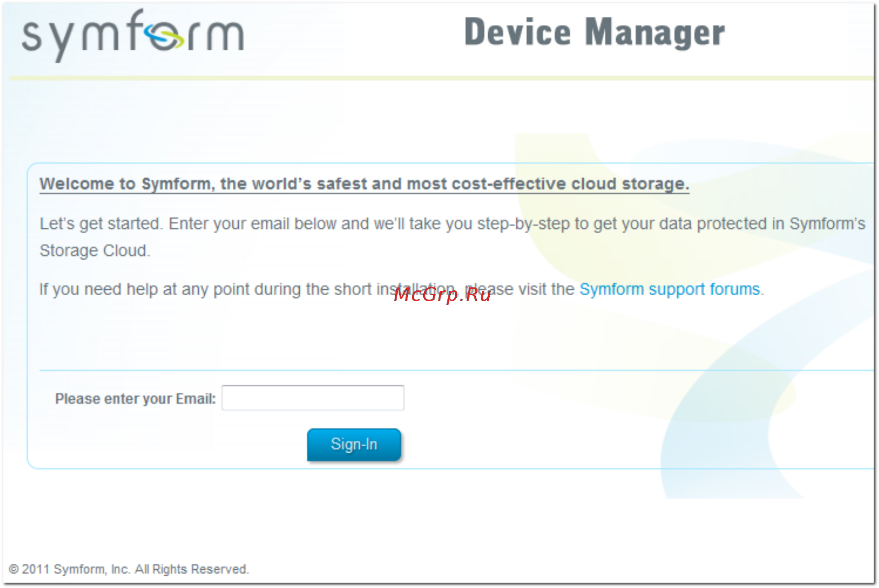The image size is (879, 588).
Task: Click the Email input field
Action: pos(313,398)
